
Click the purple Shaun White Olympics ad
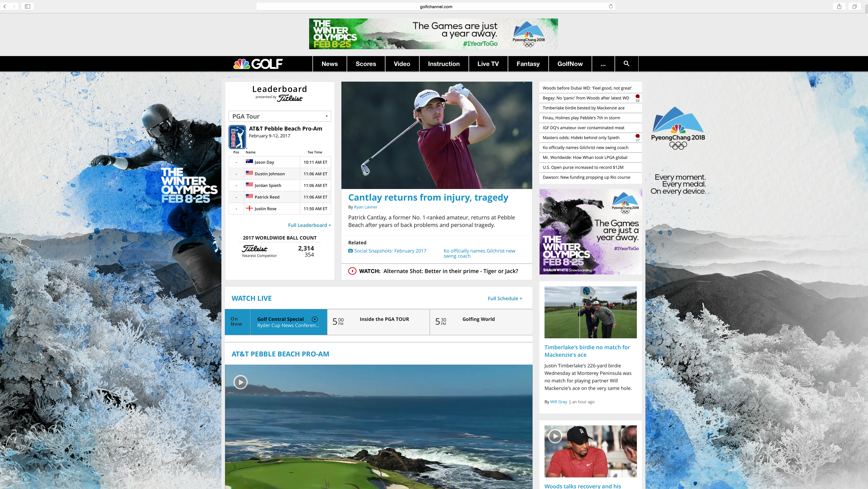[590, 232]
